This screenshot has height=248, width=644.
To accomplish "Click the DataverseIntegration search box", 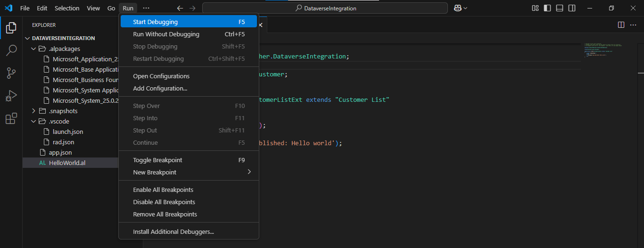I will tap(325, 8).
